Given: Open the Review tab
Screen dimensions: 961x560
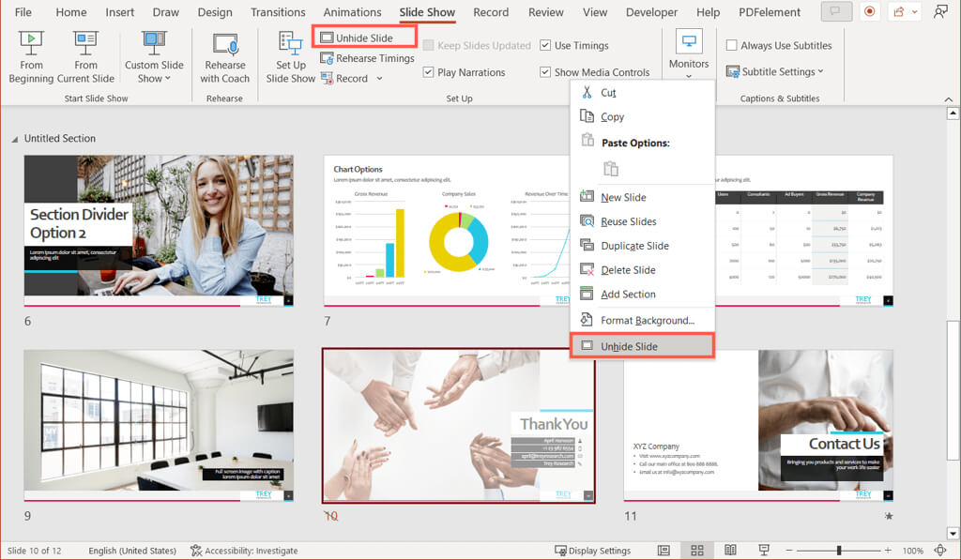Looking at the screenshot, I should point(545,12).
